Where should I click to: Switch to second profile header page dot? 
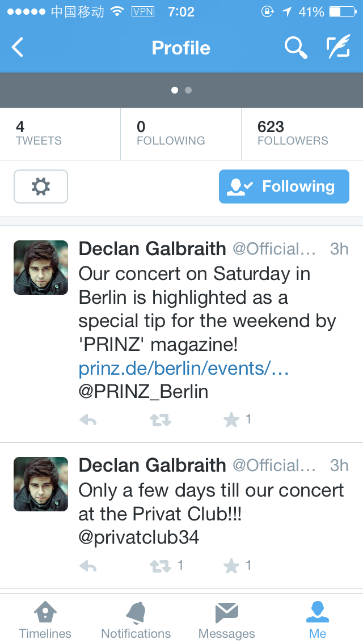click(x=188, y=90)
